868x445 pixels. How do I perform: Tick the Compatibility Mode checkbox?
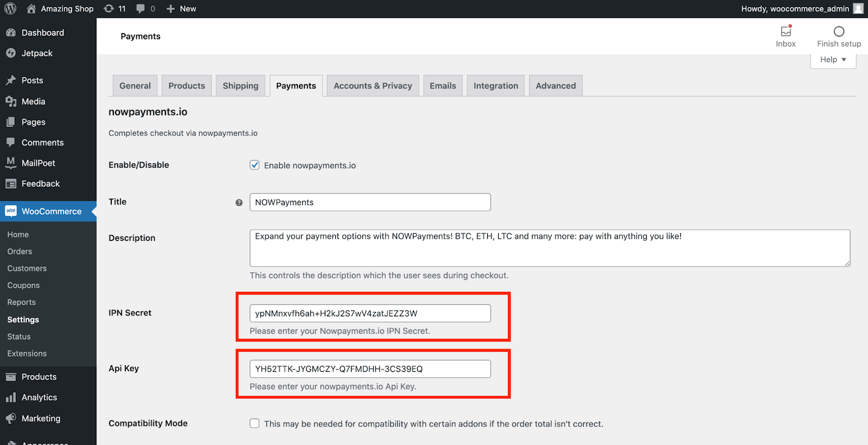[x=254, y=423]
